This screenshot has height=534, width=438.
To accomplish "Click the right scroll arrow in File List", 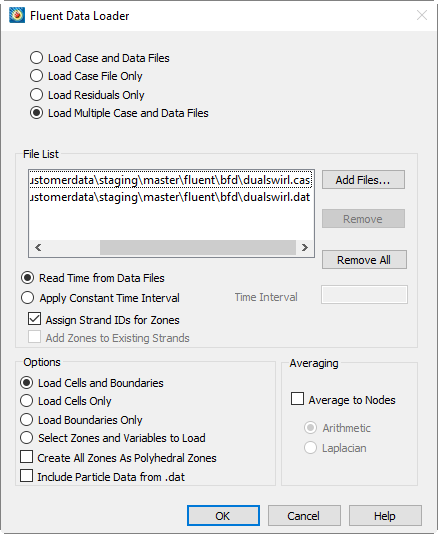I will click(x=305, y=248).
